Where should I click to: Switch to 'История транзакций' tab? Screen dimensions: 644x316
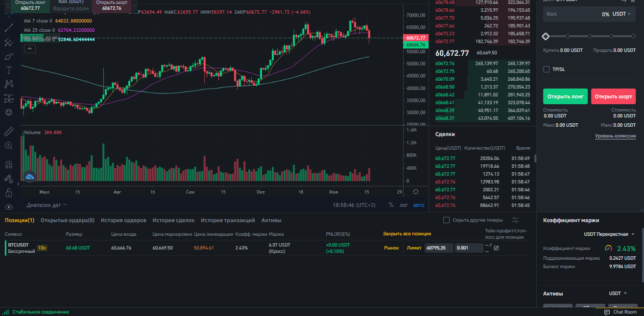[228, 220]
